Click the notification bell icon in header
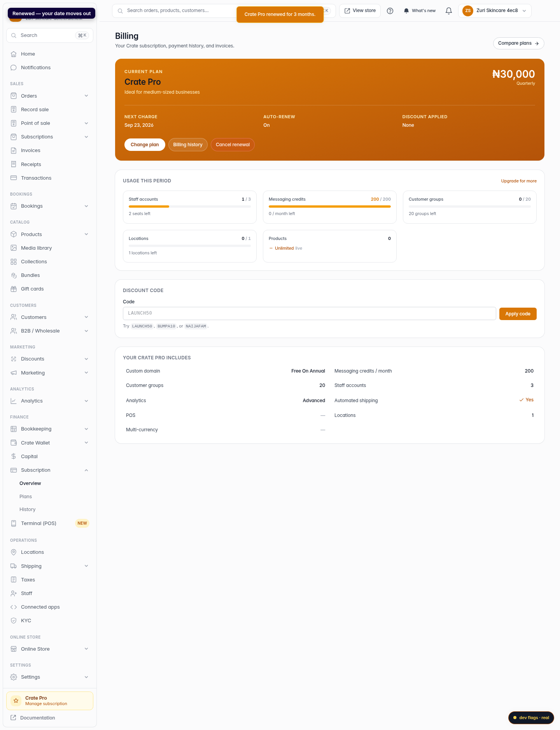The height and width of the screenshot is (730, 560). [449, 11]
